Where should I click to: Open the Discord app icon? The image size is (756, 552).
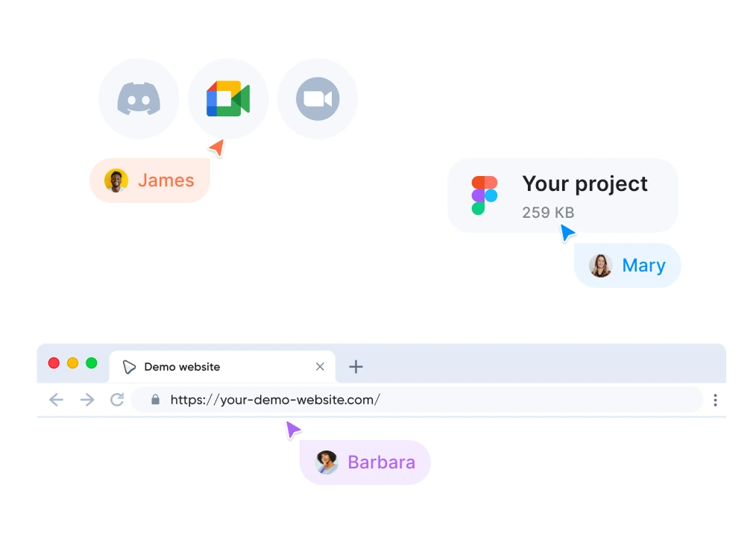(x=139, y=99)
